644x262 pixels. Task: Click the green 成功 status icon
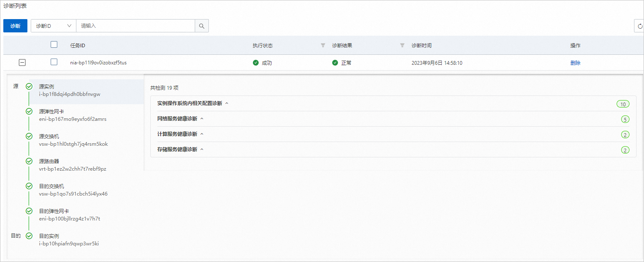[x=256, y=63]
